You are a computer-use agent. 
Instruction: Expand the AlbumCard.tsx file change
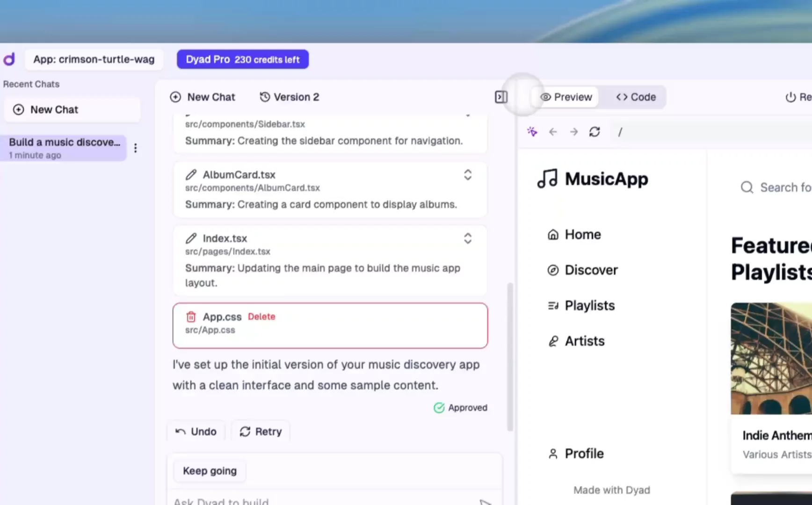click(x=467, y=175)
